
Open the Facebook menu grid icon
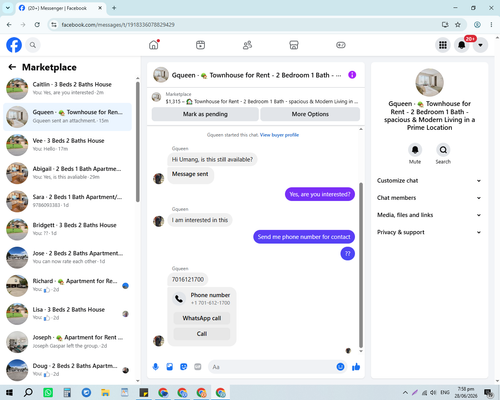click(443, 45)
